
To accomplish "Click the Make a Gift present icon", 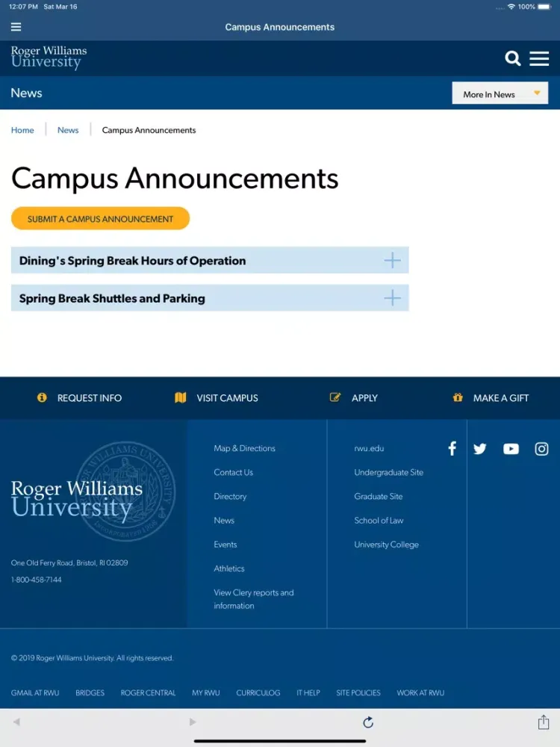I will point(458,397).
